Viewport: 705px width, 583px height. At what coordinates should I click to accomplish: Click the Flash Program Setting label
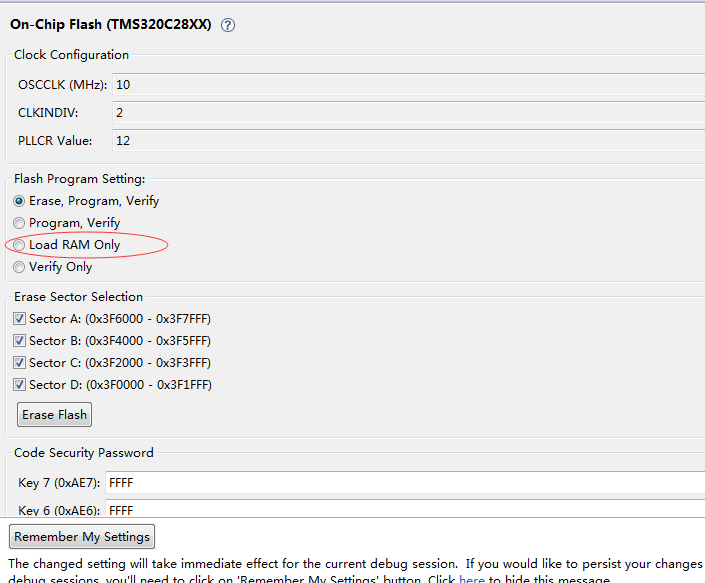80,179
